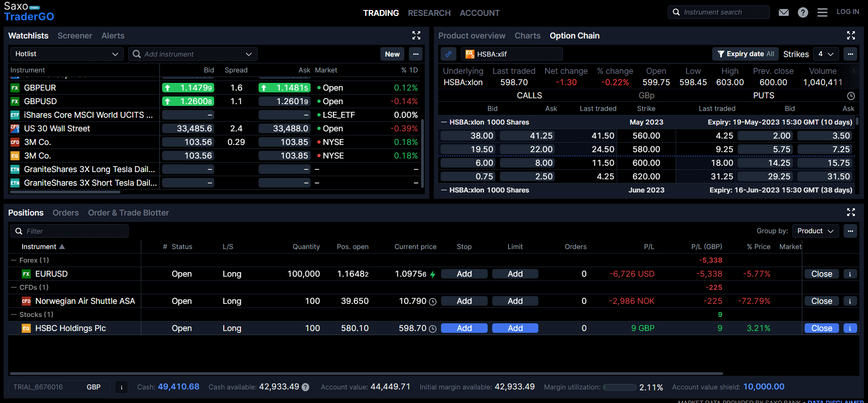
Task: Open the Alerts tab
Action: click(113, 36)
